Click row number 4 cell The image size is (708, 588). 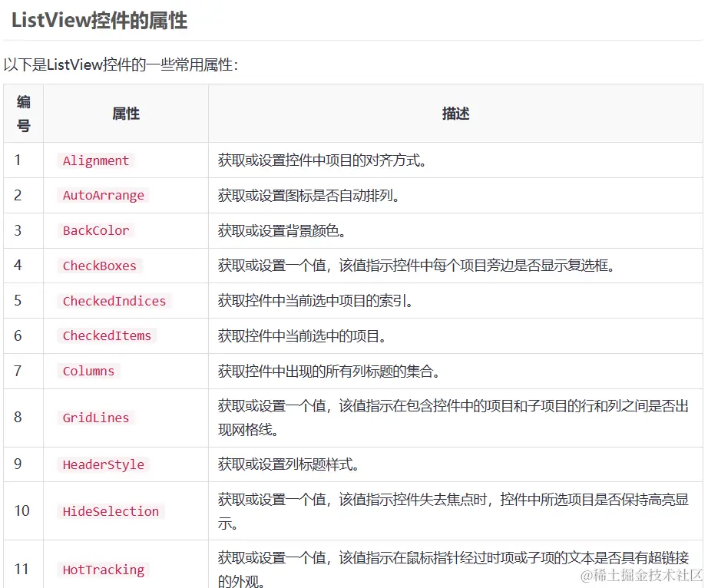pos(24,266)
